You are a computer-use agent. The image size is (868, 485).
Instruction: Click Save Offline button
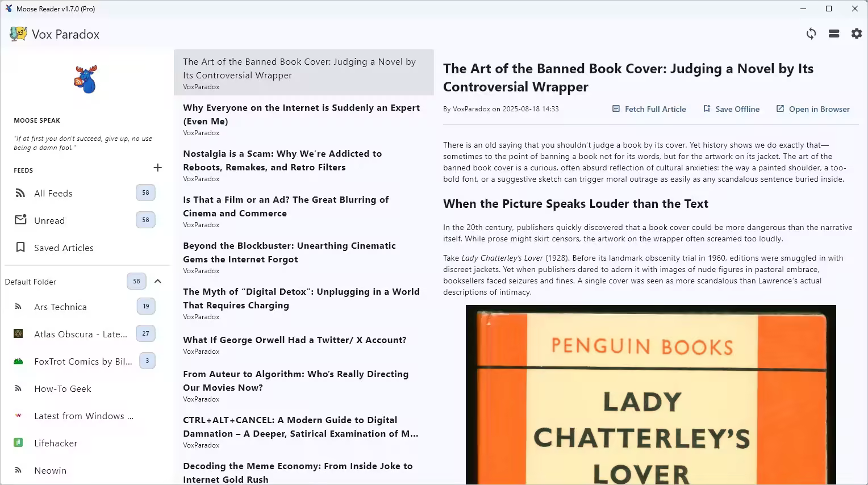pos(731,109)
